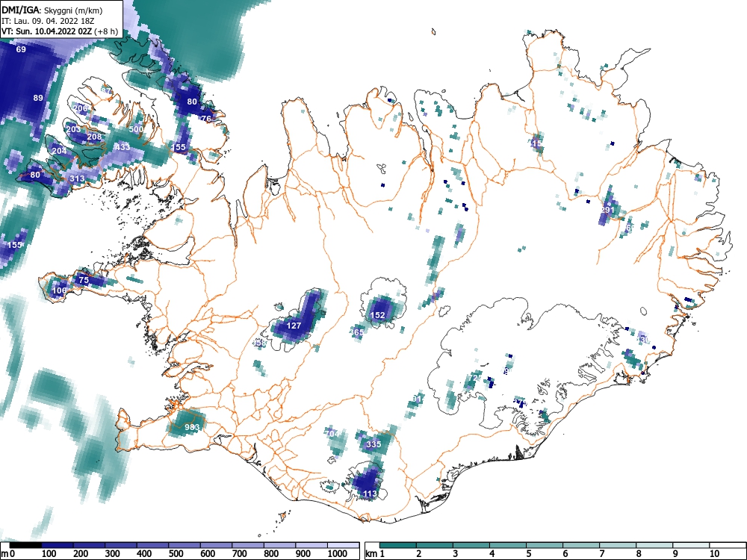Image resolution: width=747 pixels, height=560 pixels.
Task: Click the '206' visibility label in Westfjords
Action: [x=81, y=108]
